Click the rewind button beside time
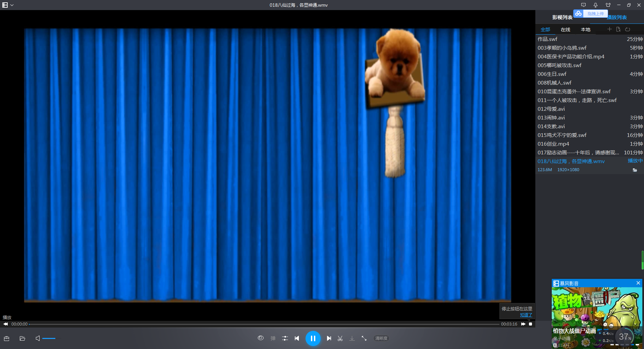 coord(6,324)
